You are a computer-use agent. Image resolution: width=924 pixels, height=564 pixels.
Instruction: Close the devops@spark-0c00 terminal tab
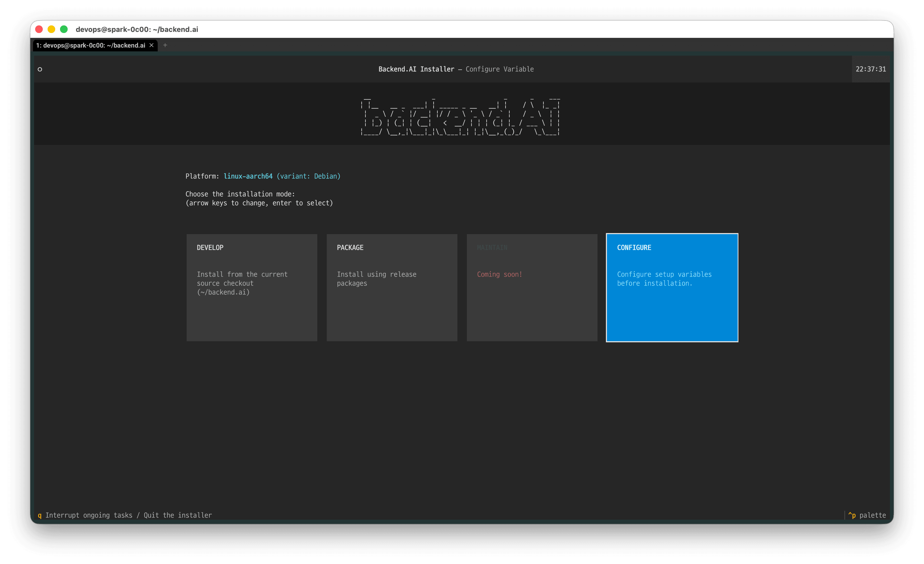click(x=151, y=45)
